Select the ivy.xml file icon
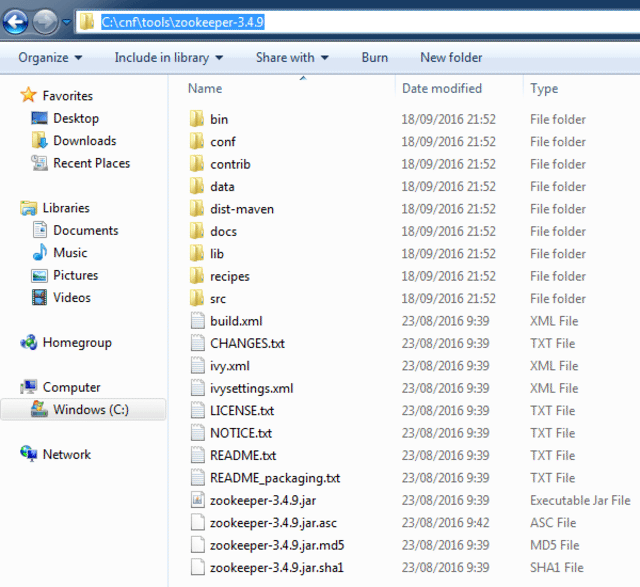640x587 pixels. point(198,365)
